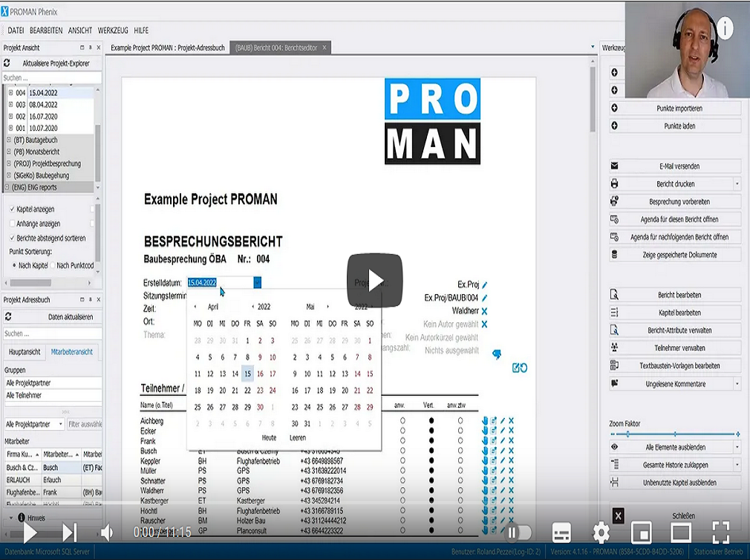
Task: Click the Heute button in calendar
Action: click(x=269, y=437)
